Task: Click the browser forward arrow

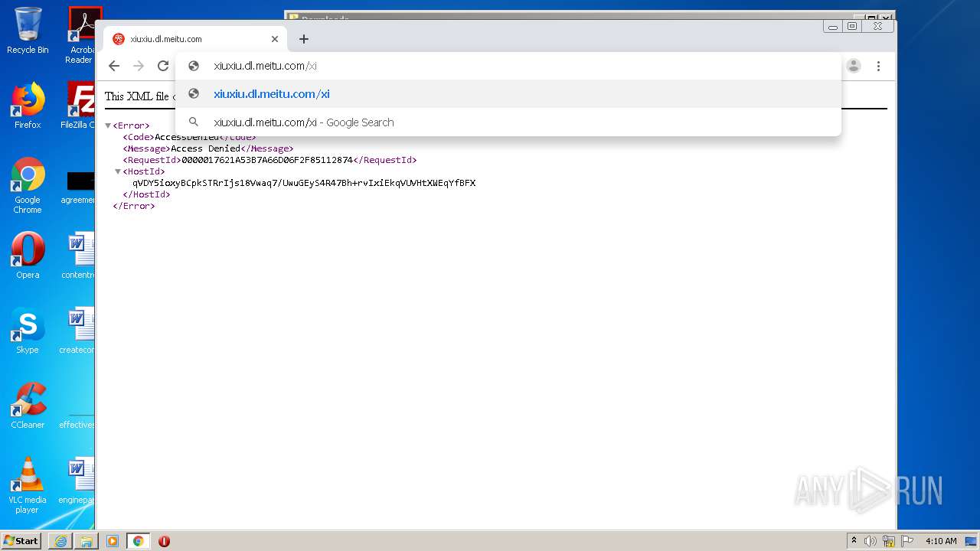Action: (x=139, y=66)
